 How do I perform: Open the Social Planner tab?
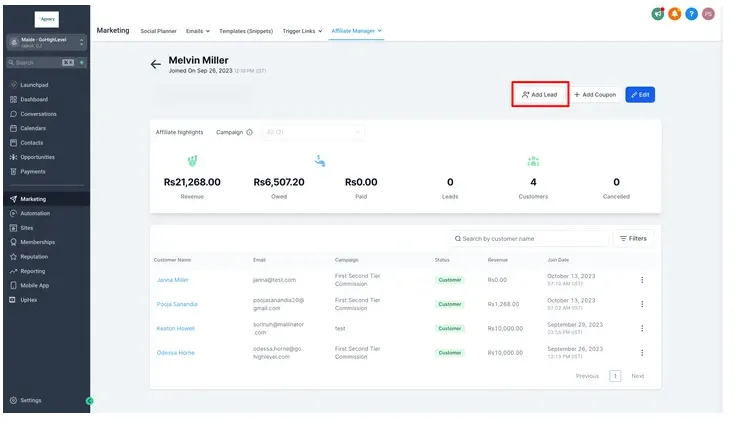click(x=159, y=31)
